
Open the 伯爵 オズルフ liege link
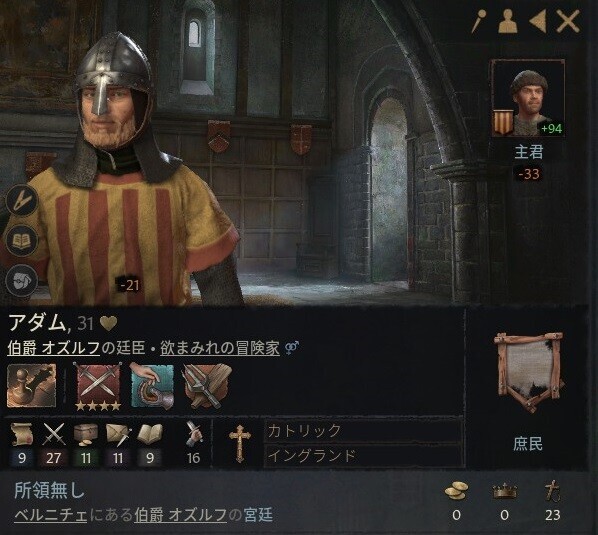(x=53, y=348)
